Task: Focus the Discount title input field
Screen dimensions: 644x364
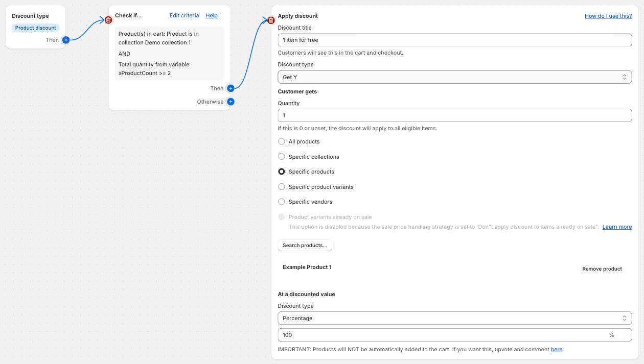Action: click(x=454, y=40)
